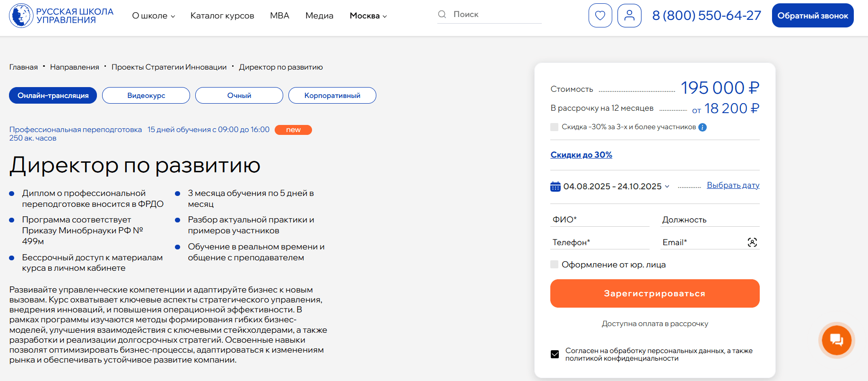Screen dimensions: 868x381
Task: Click the calendar icon next to dates
Action: click(x=556, y=186)
